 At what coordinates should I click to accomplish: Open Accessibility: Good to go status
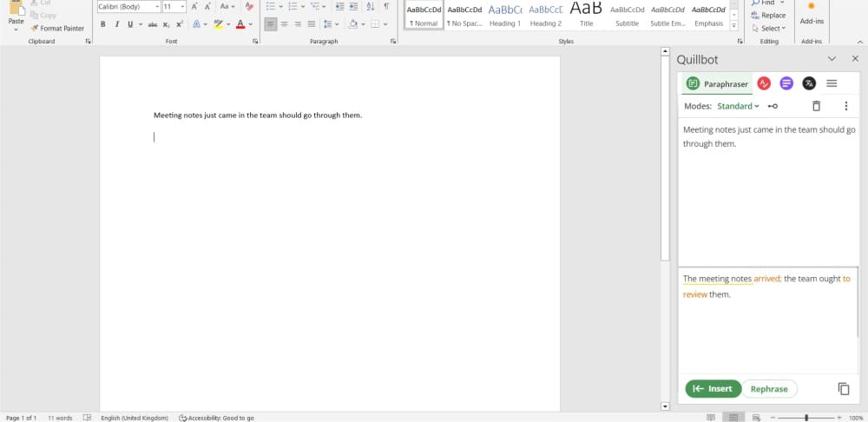[216, 419]
